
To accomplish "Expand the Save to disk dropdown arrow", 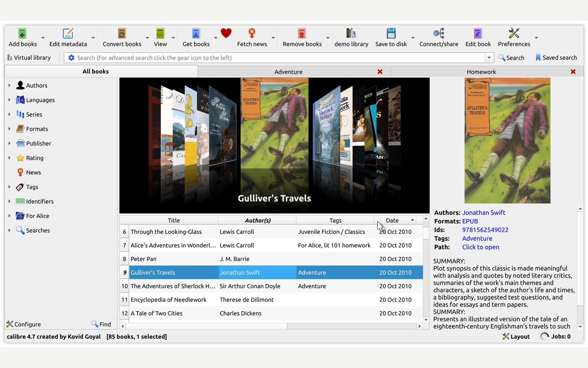I will [413, 38].
